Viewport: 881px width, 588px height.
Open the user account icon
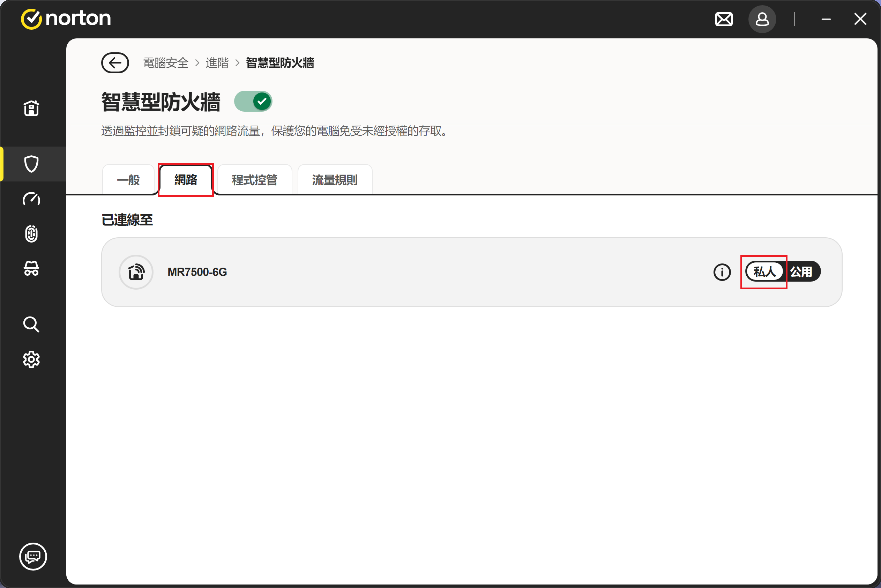click(x=762, y=19)
